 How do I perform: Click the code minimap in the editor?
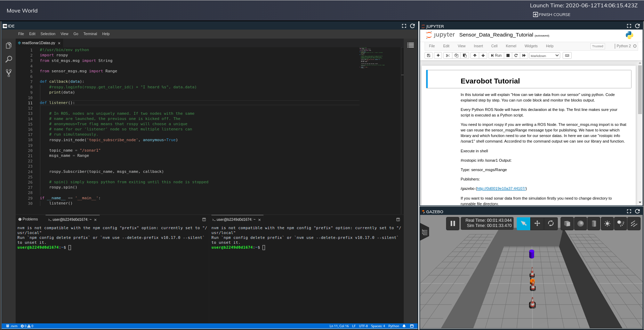[x=372, y=58]
